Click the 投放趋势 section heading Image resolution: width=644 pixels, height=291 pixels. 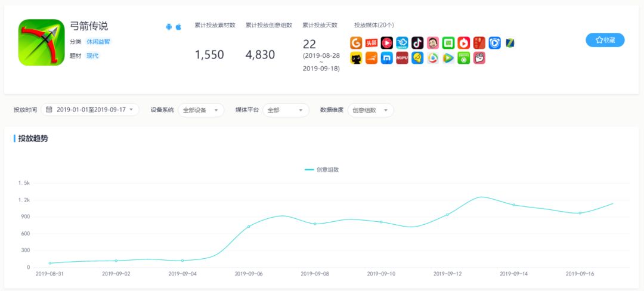click(33, 139)
